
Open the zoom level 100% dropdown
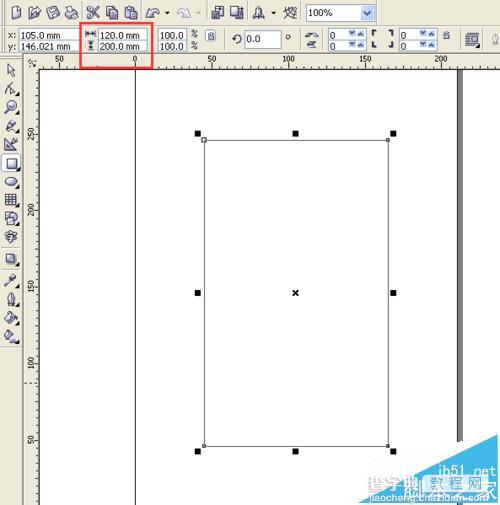pos(367,13)
